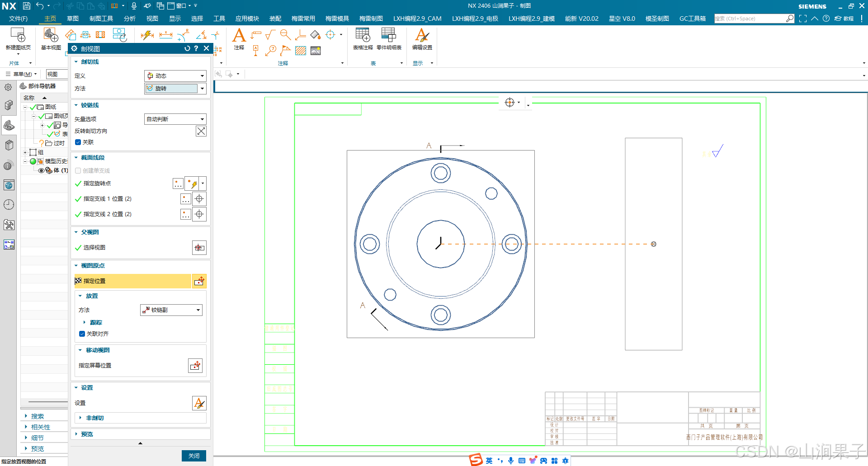Click the search Ctrl+Space input field
Viewport: 868px width, 466px height.
pyautogui.click(x=750, y=19)
